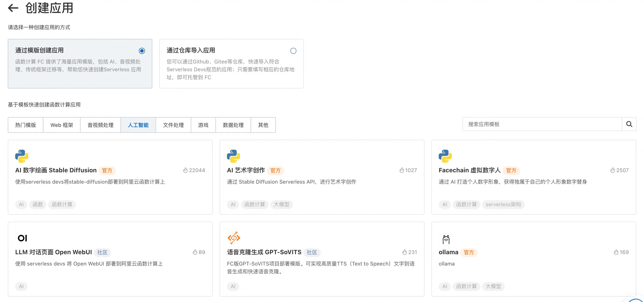Open the AI 数字绘画 Stable Diffusion template title
The width and height of the screenshot is (644, 302).
(x=56, y=170)
